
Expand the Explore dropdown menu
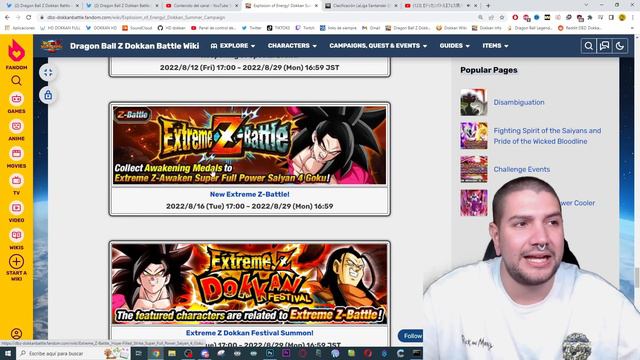233,46
